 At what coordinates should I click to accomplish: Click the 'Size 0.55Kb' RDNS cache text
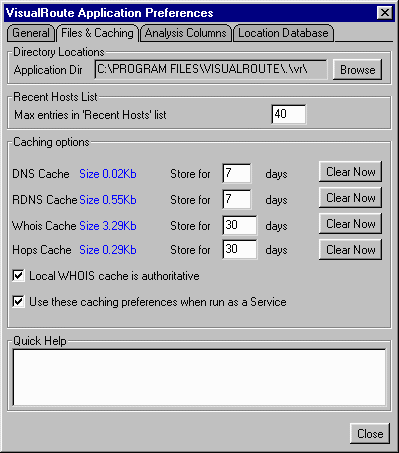108,200
